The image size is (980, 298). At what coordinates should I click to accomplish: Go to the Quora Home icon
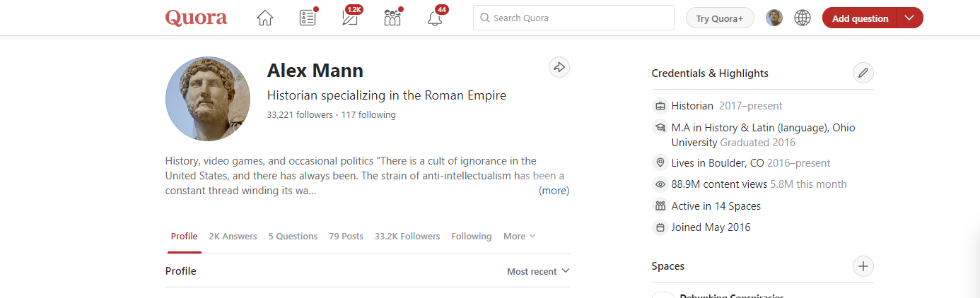click(x=264, y=18)
